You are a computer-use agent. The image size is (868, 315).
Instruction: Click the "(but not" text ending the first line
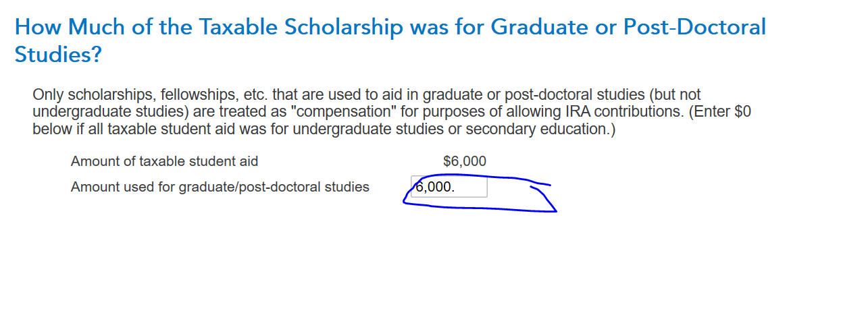[x=675, y=95]
